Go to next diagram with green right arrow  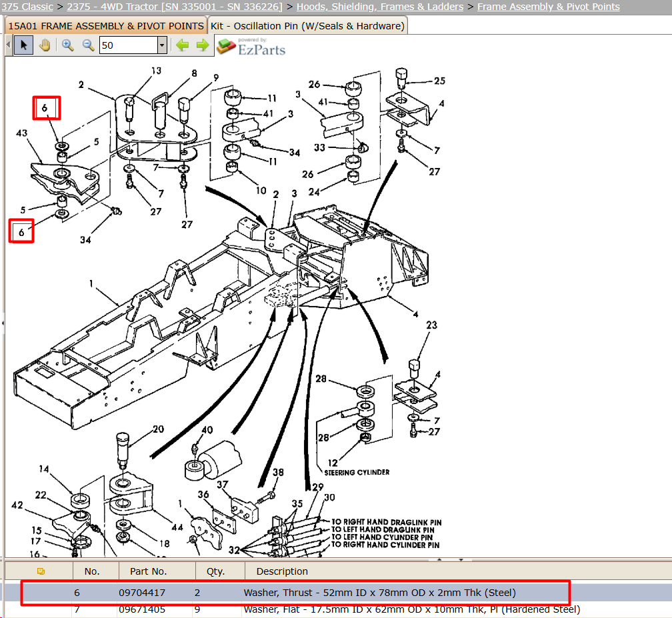pos(203,45)
